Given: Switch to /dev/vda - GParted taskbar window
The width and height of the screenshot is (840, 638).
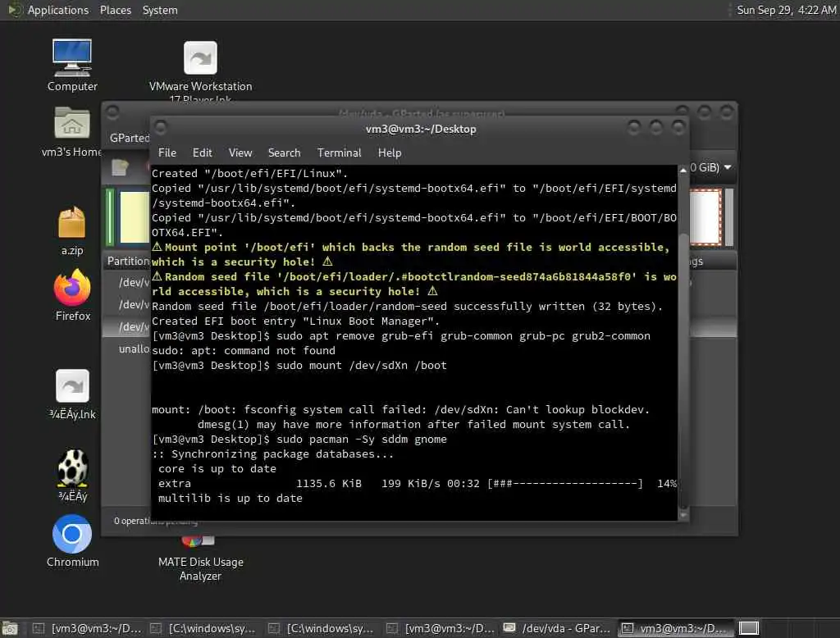Looking at the screenshot, I should [x=558, y=628].
